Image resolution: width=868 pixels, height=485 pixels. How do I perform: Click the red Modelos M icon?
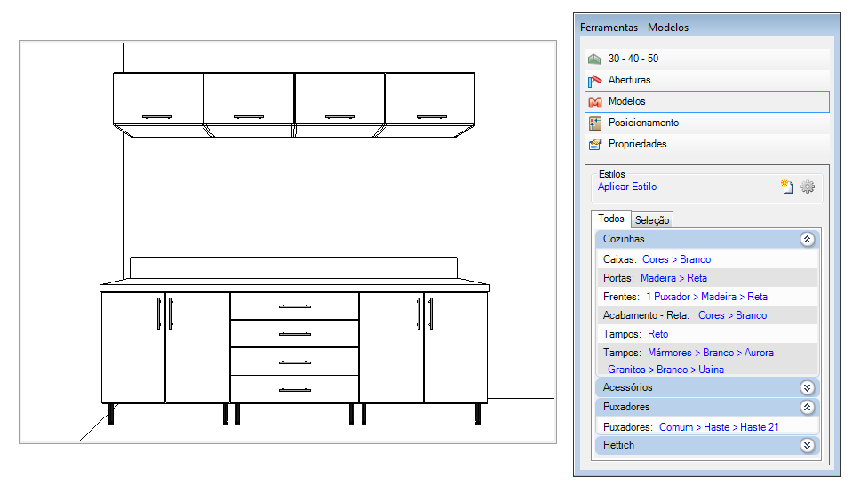(x=595, y=102)
